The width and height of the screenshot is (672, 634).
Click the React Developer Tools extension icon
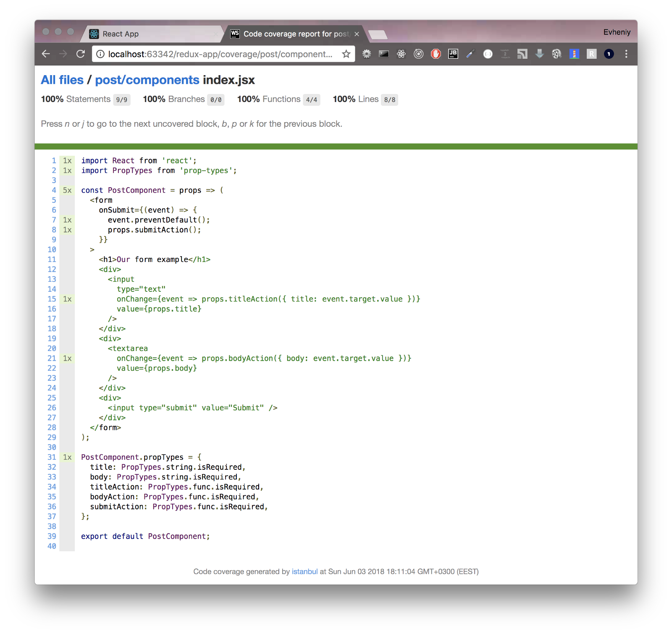click(401, 54)
